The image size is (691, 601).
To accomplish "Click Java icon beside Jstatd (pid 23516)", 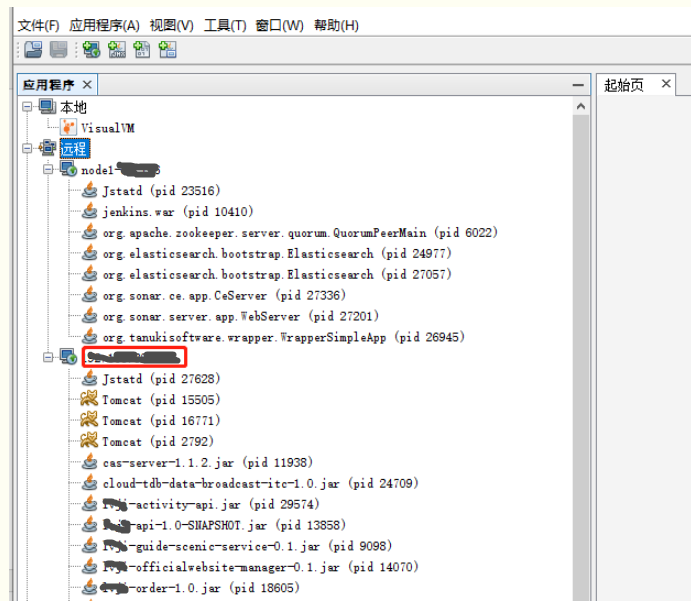I will click(89, 190).
